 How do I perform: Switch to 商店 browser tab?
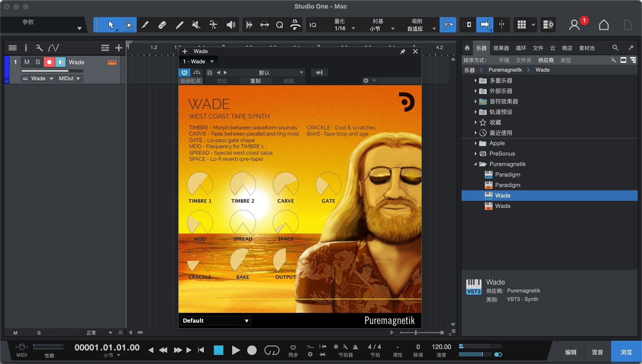click(567, 48)
